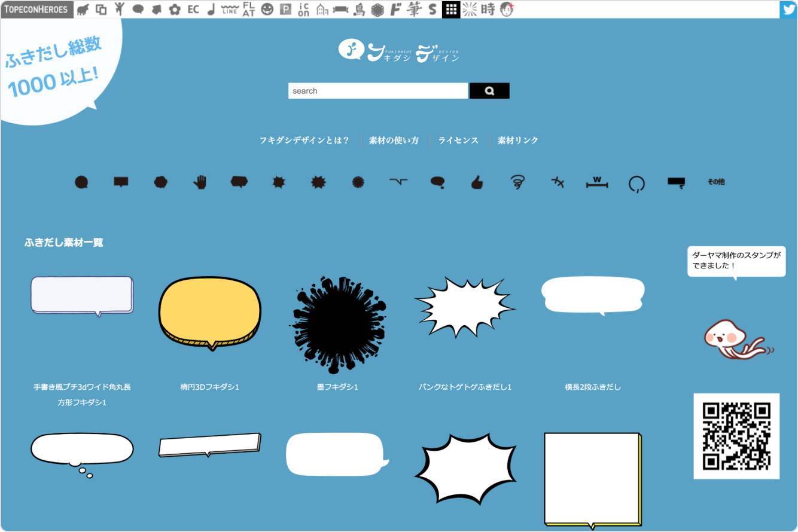Click the 楕円3Dフキダシ1 caption

(x=210, y=387)
